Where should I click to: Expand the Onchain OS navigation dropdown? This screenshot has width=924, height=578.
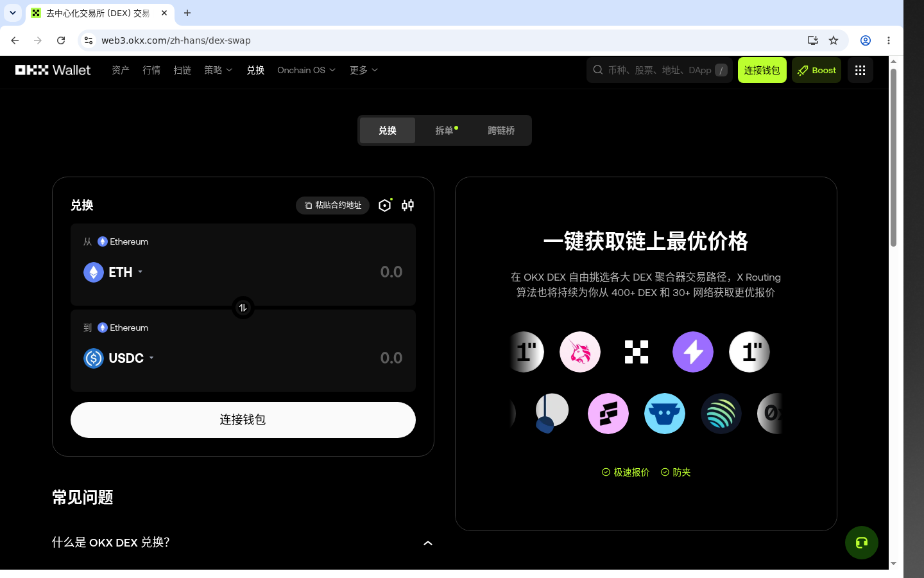tap(306, 70)
